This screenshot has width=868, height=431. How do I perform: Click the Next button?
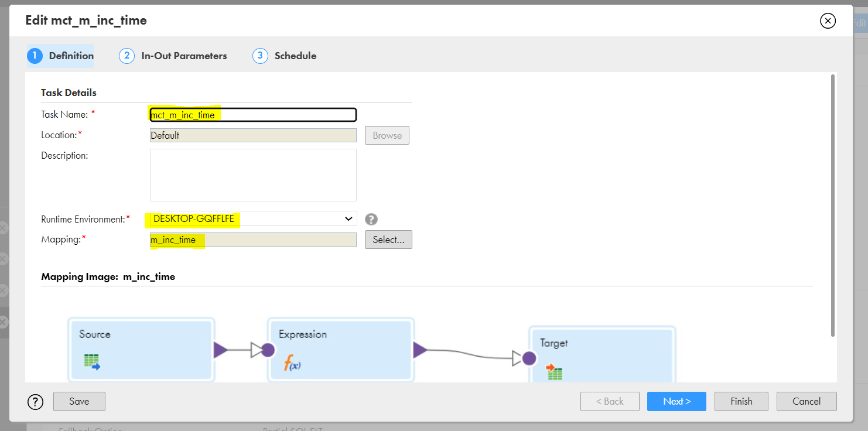(x=676, y=401)
